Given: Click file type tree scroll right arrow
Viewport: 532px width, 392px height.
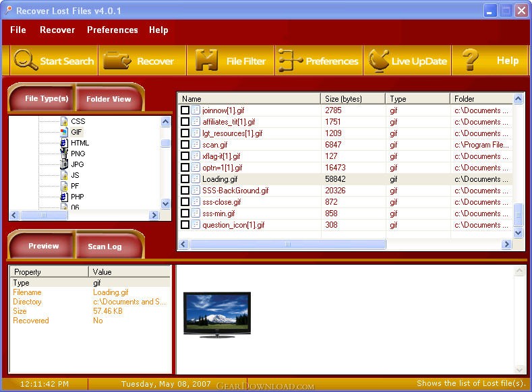Looking at the screenshot, I should coord(154,215).
